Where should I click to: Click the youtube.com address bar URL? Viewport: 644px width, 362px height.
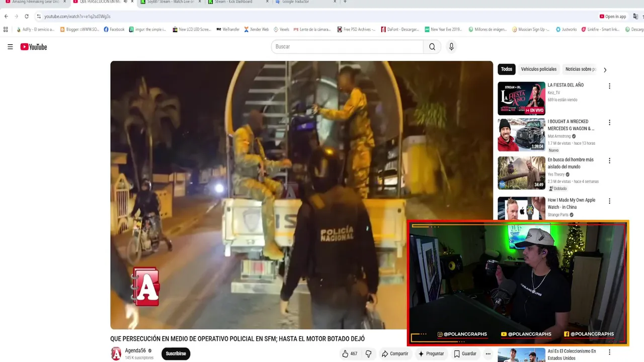(x=77, y=17)
